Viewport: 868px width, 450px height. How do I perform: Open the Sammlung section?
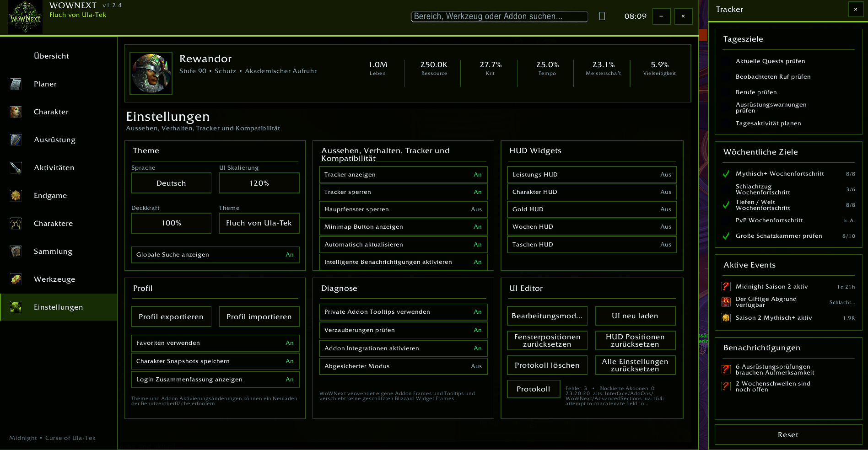pos(59,252)
